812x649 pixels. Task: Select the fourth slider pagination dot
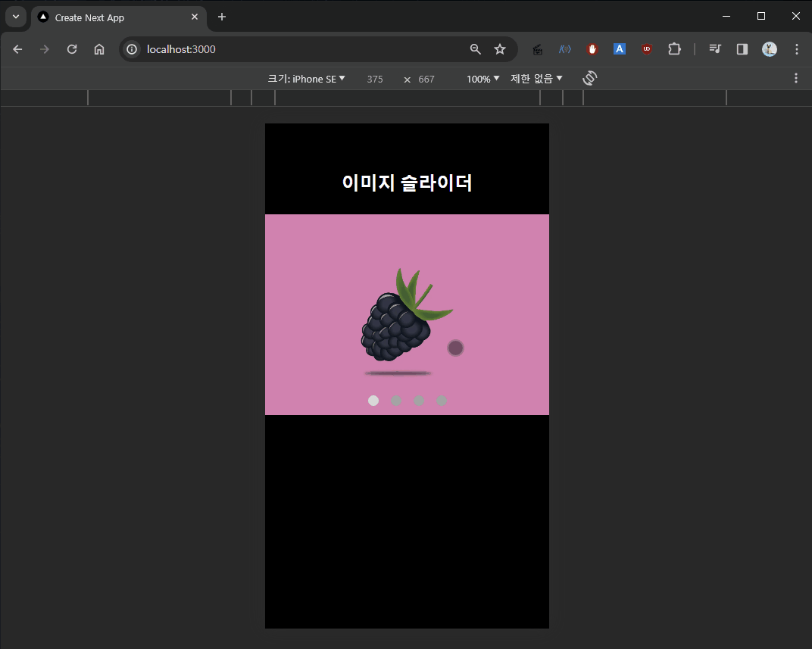442,401
